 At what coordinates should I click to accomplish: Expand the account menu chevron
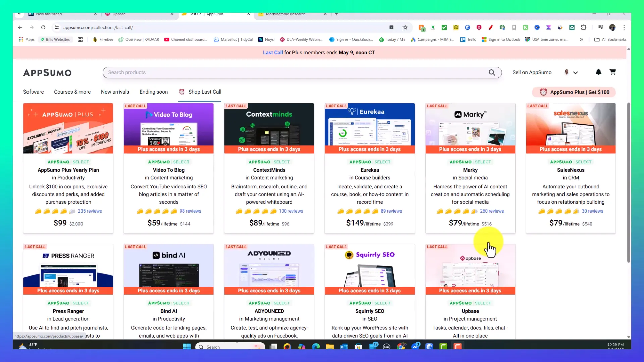pos(575,73)
